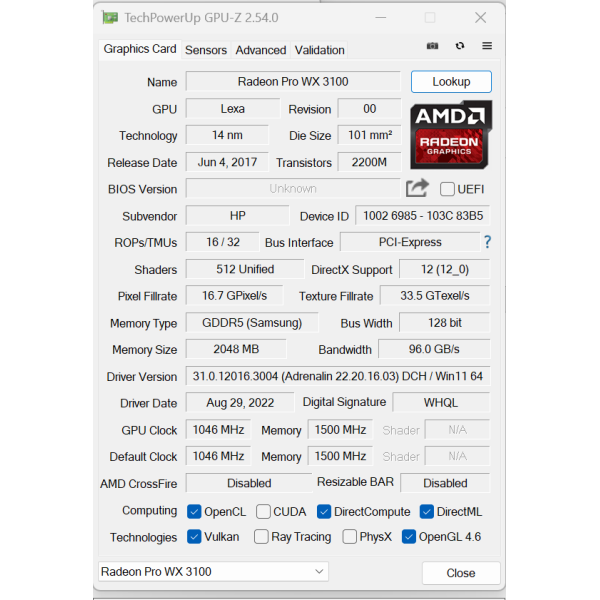Click the Release Date Jun 4, 2017
The image size is (600, 600).
pos(227,162)
